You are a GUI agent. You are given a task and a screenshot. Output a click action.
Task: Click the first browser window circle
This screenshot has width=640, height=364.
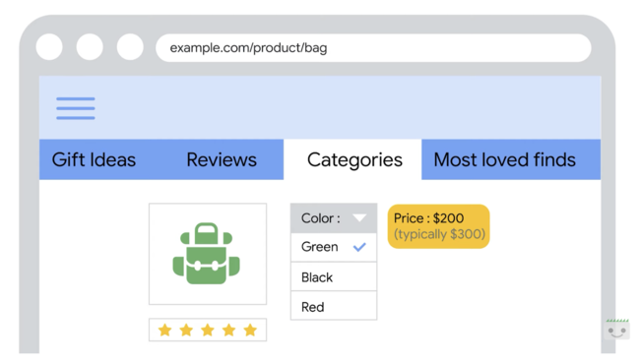click(x=49, y=47)
